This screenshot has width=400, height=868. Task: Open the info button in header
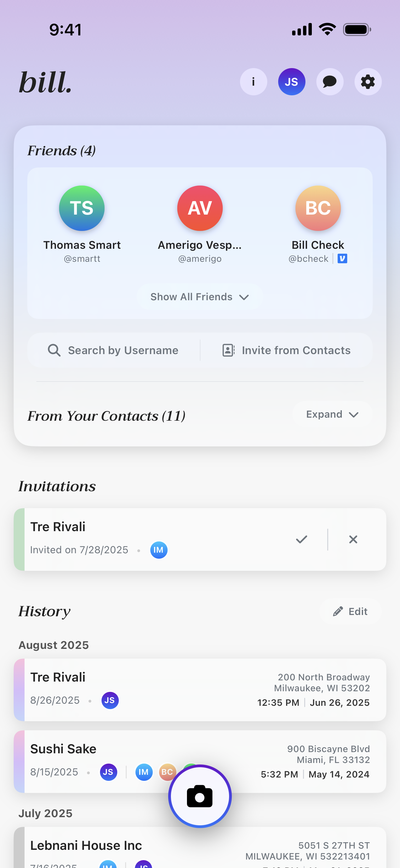coord(253,82)
